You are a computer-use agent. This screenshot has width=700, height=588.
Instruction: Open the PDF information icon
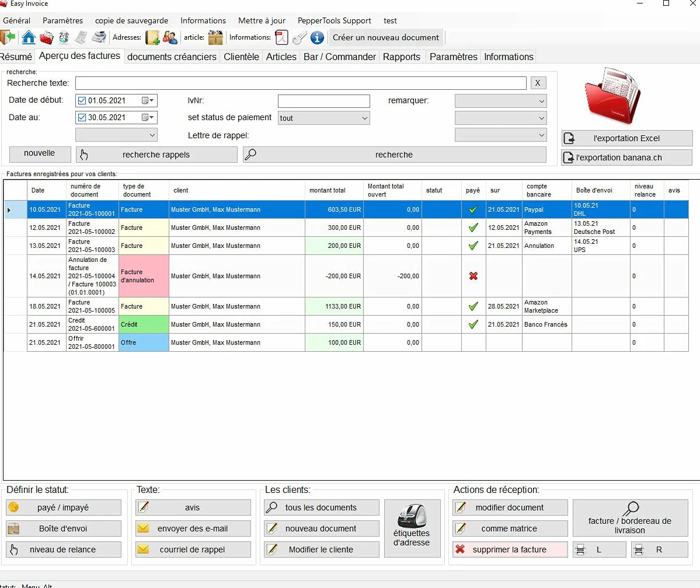click(x=282, y=37)
